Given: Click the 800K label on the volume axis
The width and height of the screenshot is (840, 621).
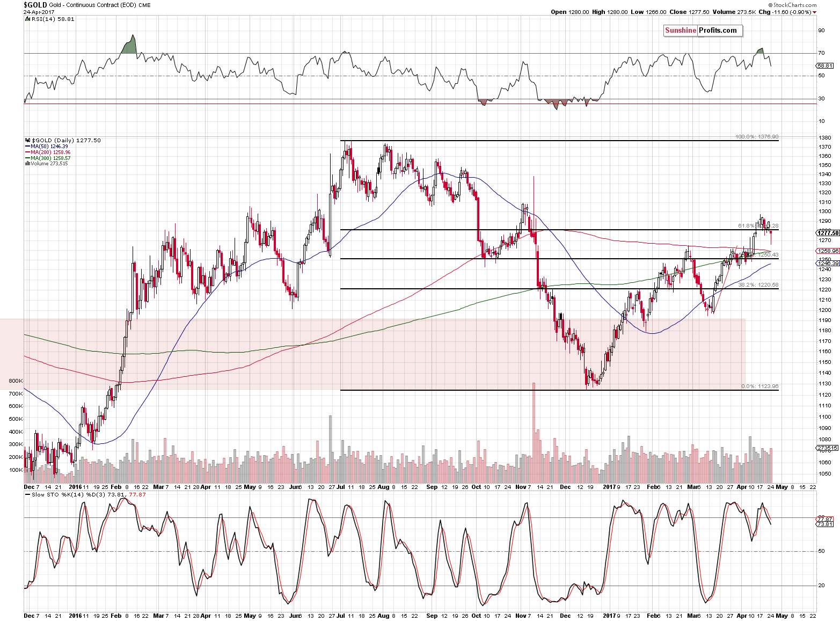Looking at the screenshot, I should [x=16, y=381].
